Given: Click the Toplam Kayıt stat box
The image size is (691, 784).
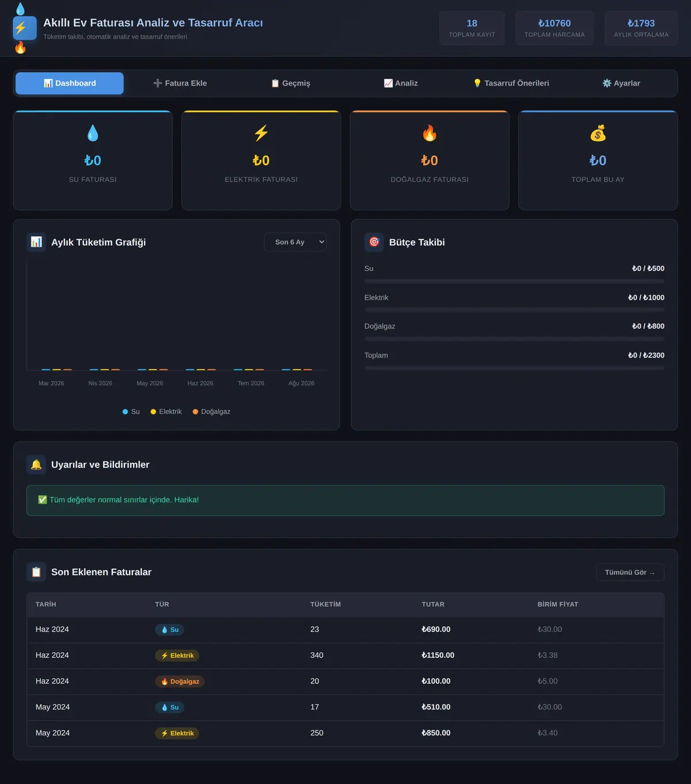Looking at the screenshot, I should pos(472,28).
